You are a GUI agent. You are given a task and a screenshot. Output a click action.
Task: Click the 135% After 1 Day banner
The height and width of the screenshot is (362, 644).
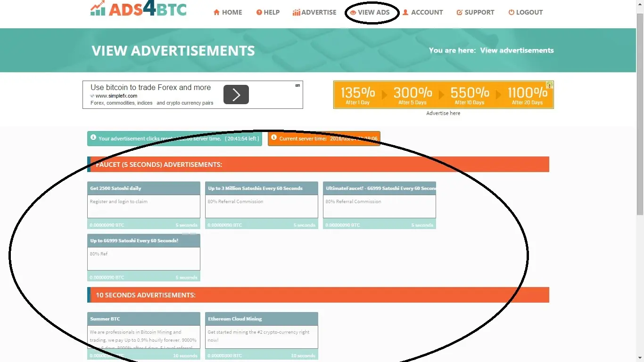click(x=444, y=95)
